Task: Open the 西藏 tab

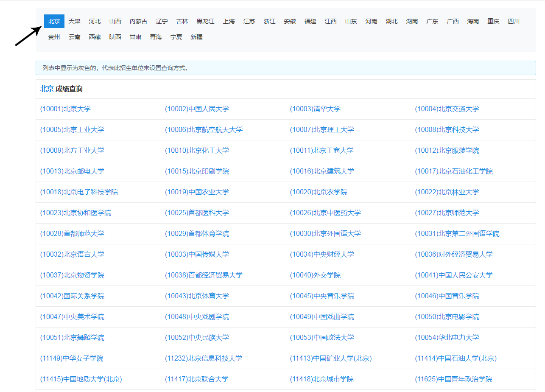Action: pos(95,37)
